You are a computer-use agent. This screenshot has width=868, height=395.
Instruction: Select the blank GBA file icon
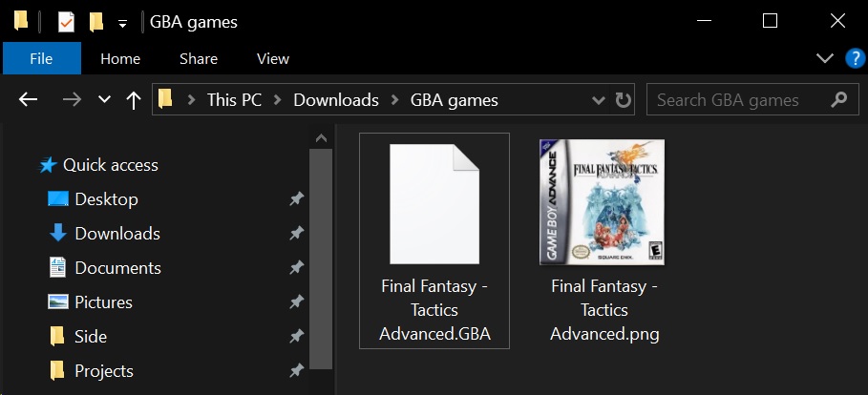click(434, 203)
